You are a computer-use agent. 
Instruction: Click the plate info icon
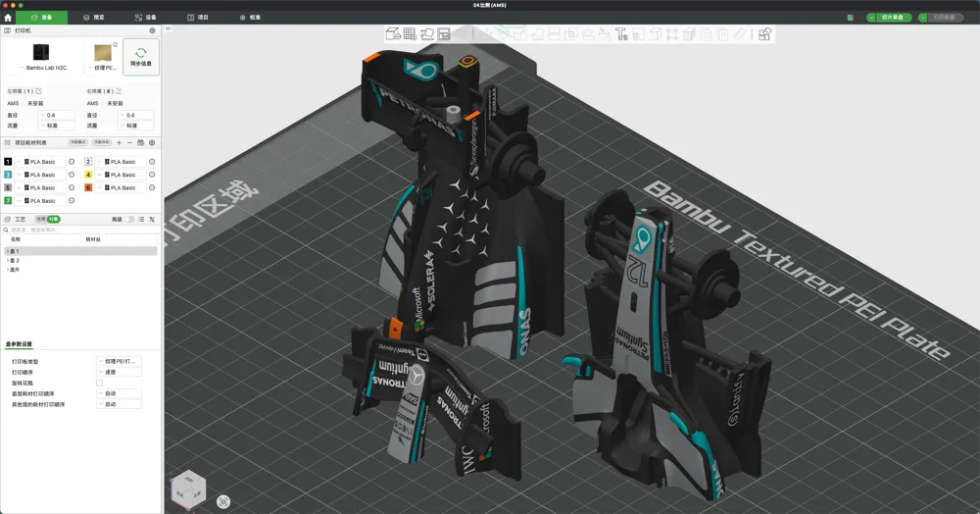coord(115,44)
